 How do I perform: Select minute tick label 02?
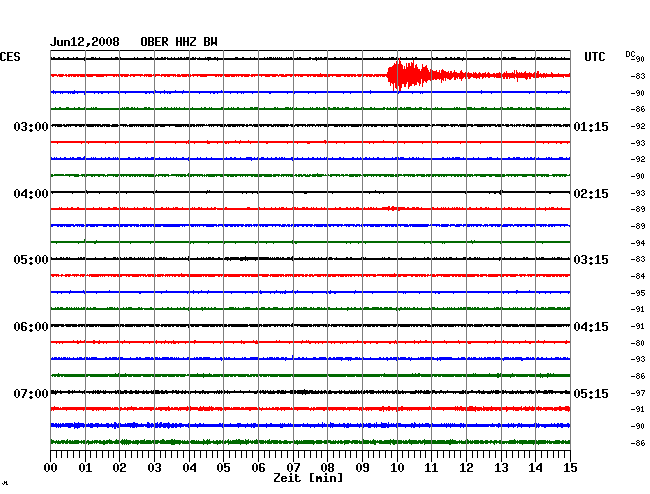(119, 468)
